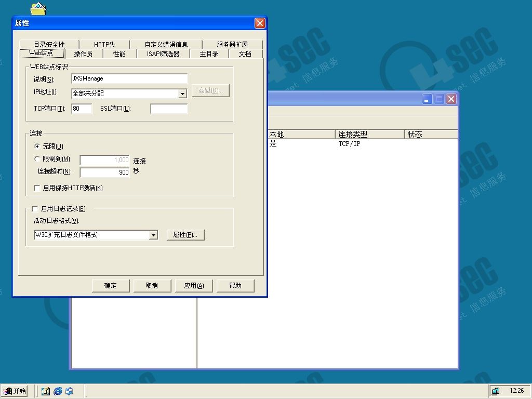
Task: Open the 服务器扩展 tab
Action: click(x=232, y=44)
